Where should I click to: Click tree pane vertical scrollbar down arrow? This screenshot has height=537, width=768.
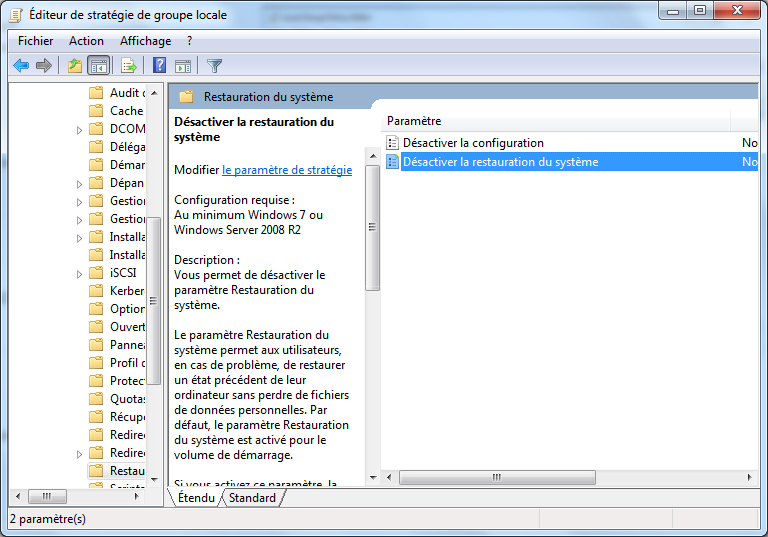[x=154, y=480]
